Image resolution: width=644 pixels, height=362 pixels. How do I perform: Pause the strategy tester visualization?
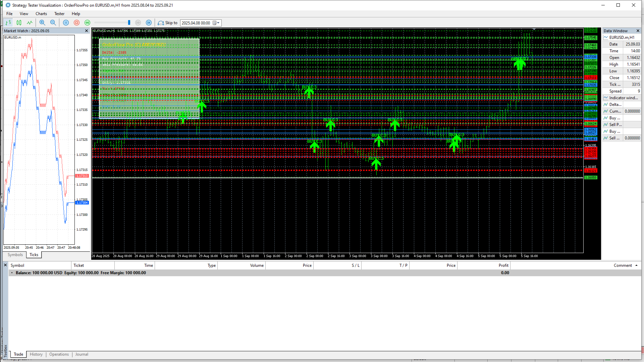coord(66,23)
